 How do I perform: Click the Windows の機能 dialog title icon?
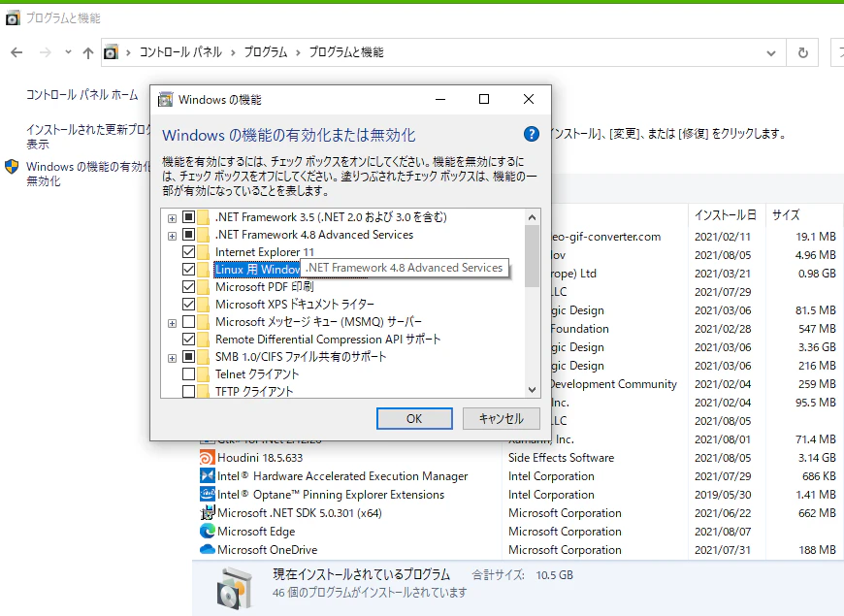(x=165, y=100)
